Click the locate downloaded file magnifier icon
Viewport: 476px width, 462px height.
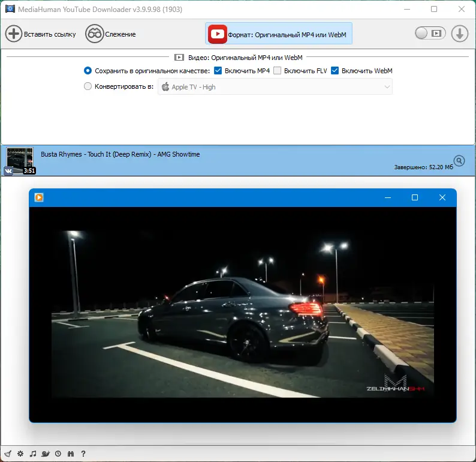(459, 161)
